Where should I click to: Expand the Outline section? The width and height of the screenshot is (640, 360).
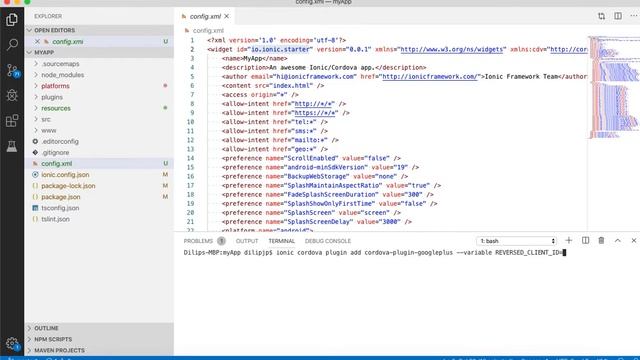[99, 328]
